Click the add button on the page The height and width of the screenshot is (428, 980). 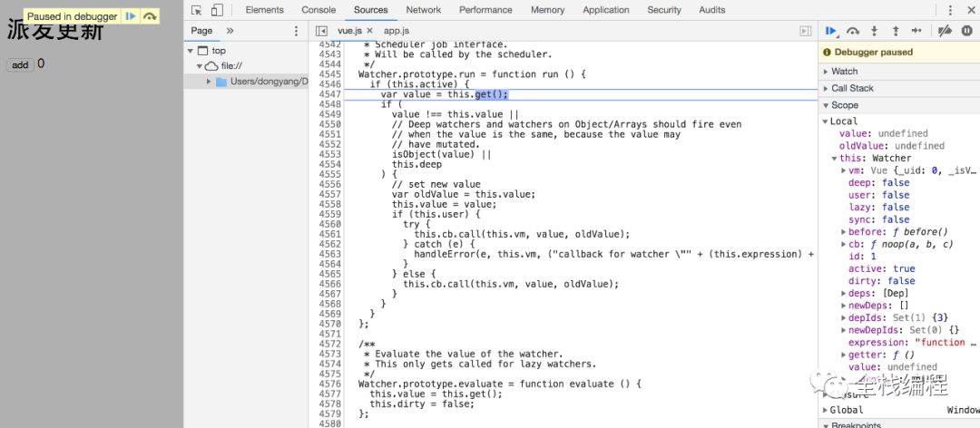tap(20, 65)
